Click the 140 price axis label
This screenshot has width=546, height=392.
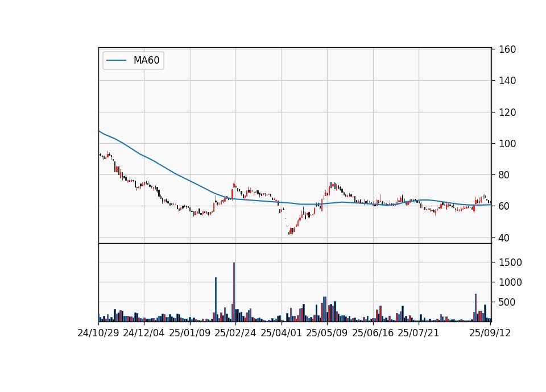pyautogui.click(x=507, y=81)
